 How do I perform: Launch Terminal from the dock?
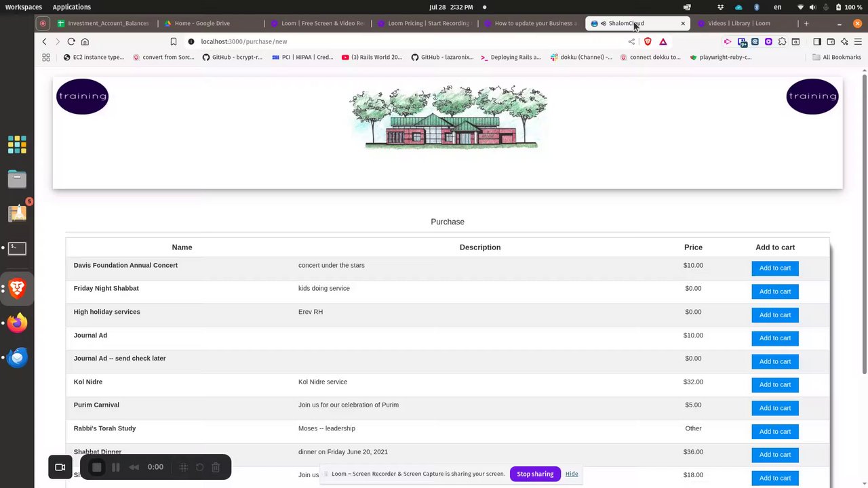click(x=17, y=249)
